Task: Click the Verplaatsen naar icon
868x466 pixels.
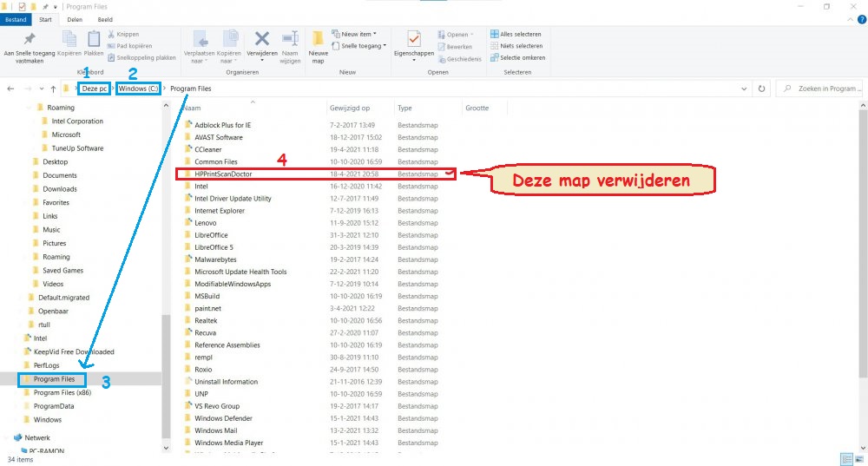Action: (201, 39)
